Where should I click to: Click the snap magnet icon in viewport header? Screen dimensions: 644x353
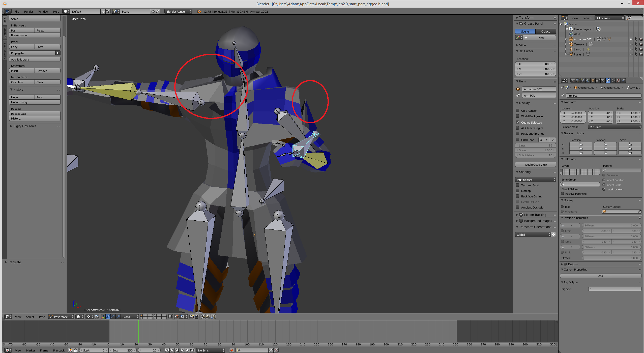[177, 317]
